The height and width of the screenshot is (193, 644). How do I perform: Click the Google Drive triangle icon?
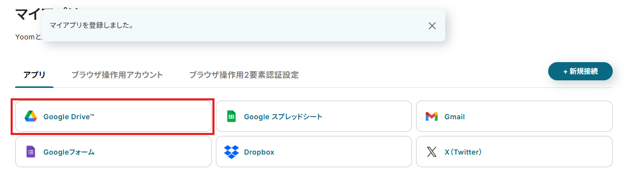tap(31, 117)
